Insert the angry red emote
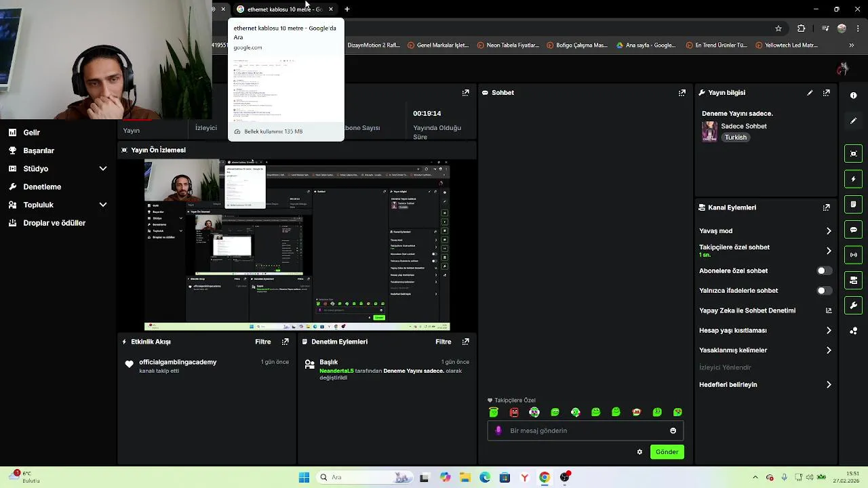The image size is (868, 488). point(514,412)
